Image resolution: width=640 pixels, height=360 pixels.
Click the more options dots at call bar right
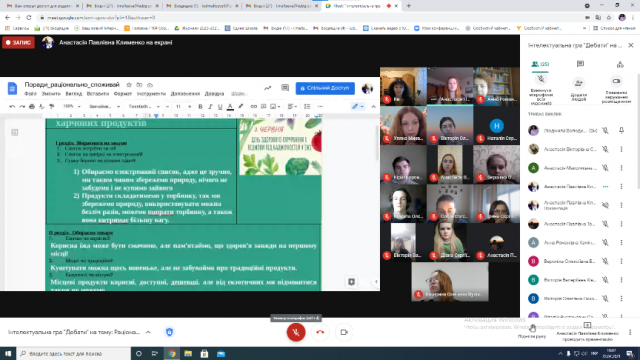(x=630, y=332)
